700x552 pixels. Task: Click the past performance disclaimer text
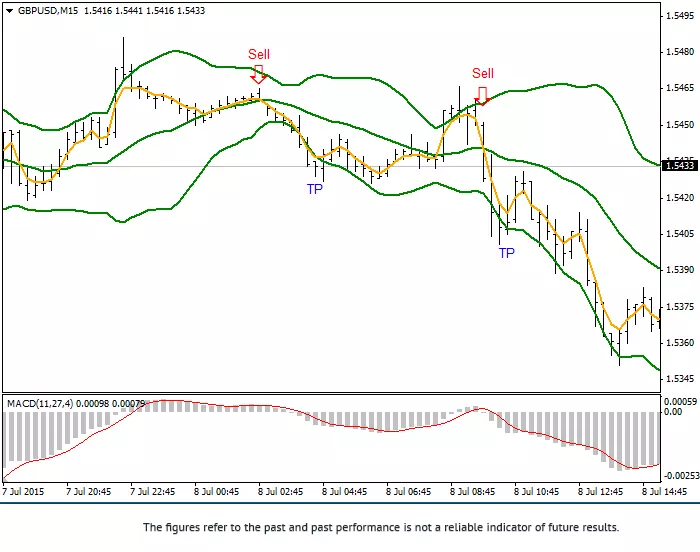(381, 527)
